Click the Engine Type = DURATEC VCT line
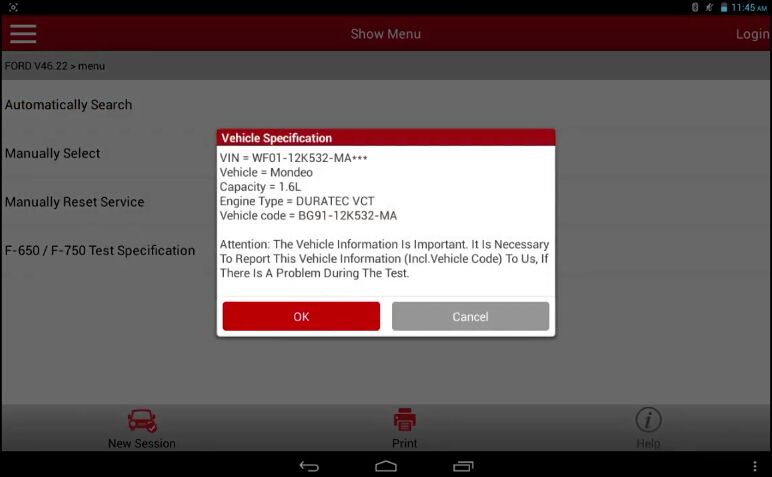The width and height of the screenshot is (772, 477). tap(297, 201)
